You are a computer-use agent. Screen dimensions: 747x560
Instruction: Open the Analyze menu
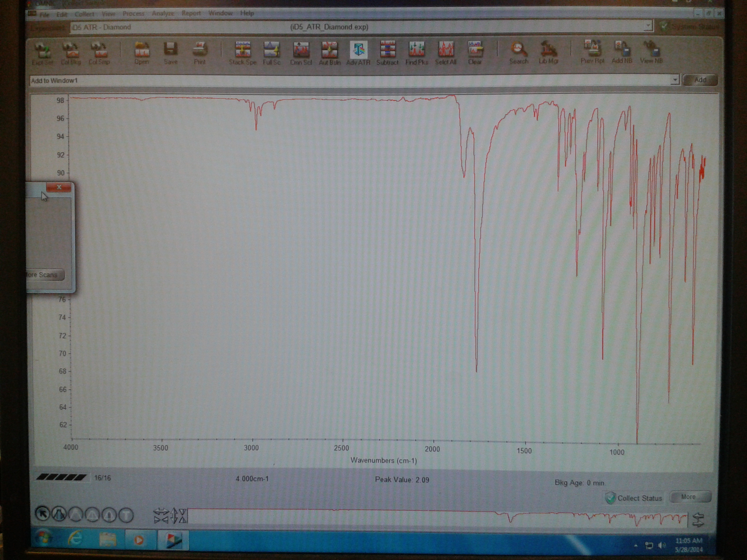163,13
